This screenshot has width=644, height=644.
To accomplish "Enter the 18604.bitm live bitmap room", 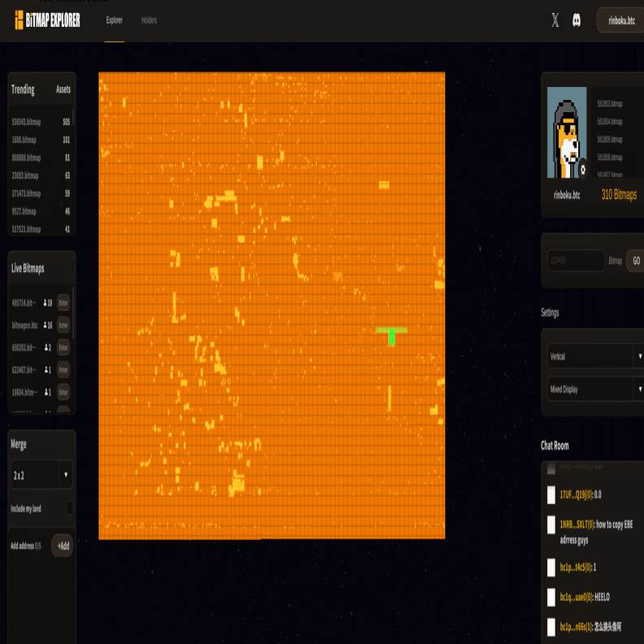I will tap(63, 391).
